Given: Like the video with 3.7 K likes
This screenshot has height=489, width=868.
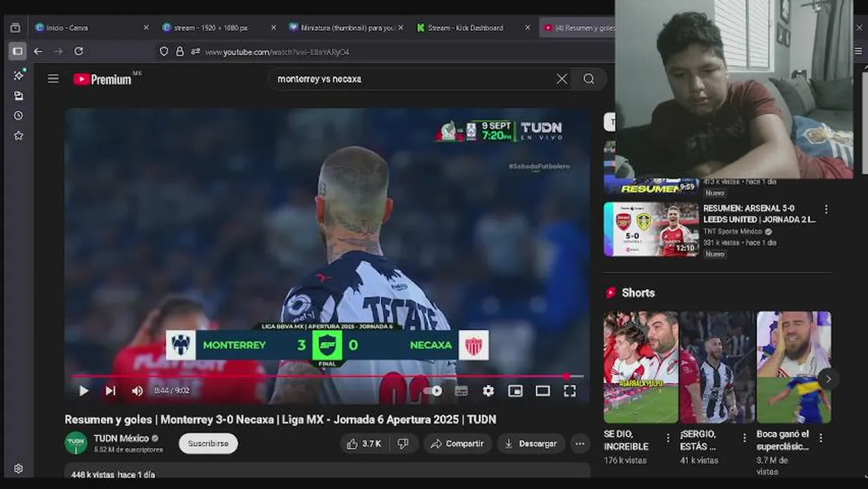Looking at the screenshot, I should tap(364, 443).
